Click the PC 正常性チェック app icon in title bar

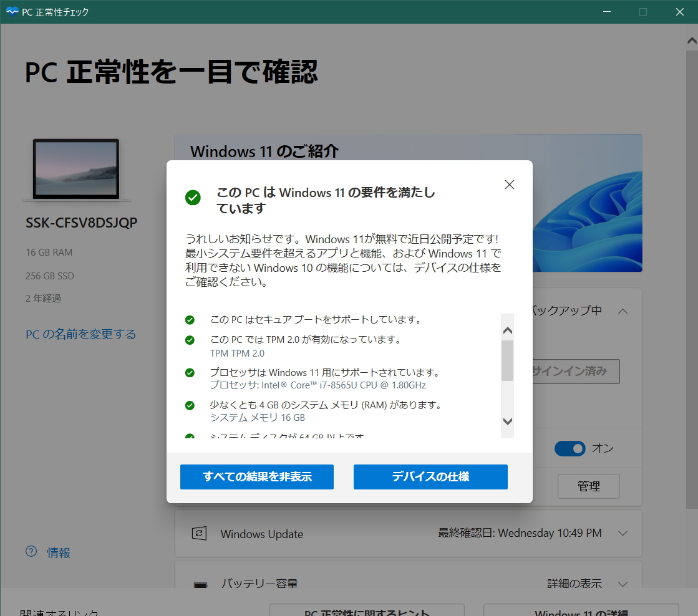(12, 12)
